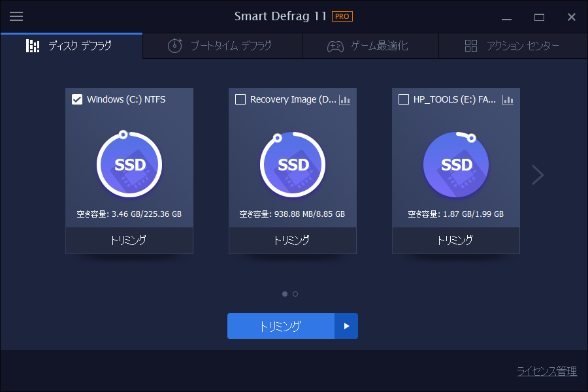Check the HP_TOOLS (E:) drive checkbox
This screenshot has height=392, width=588.
point(404,99)
